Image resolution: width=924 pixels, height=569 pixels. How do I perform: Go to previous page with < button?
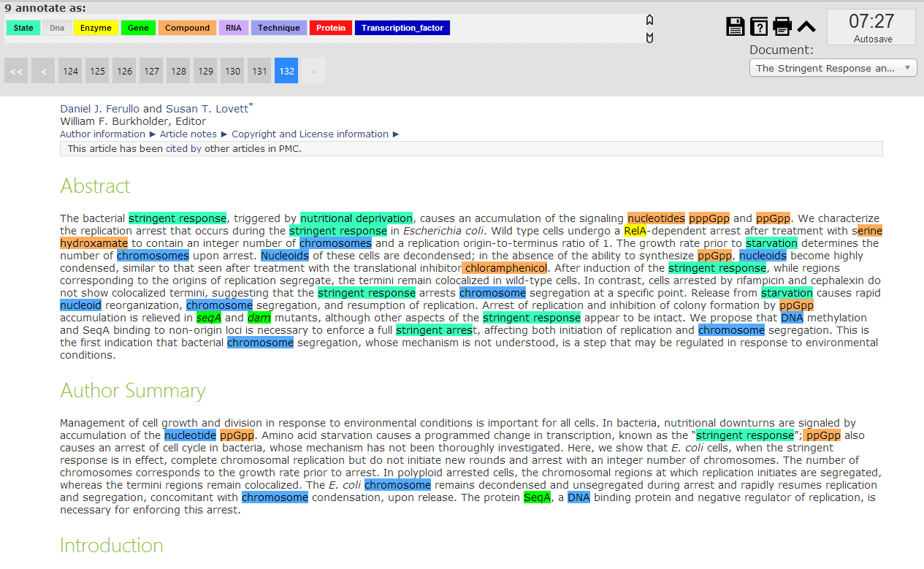[x=43, y=71]
